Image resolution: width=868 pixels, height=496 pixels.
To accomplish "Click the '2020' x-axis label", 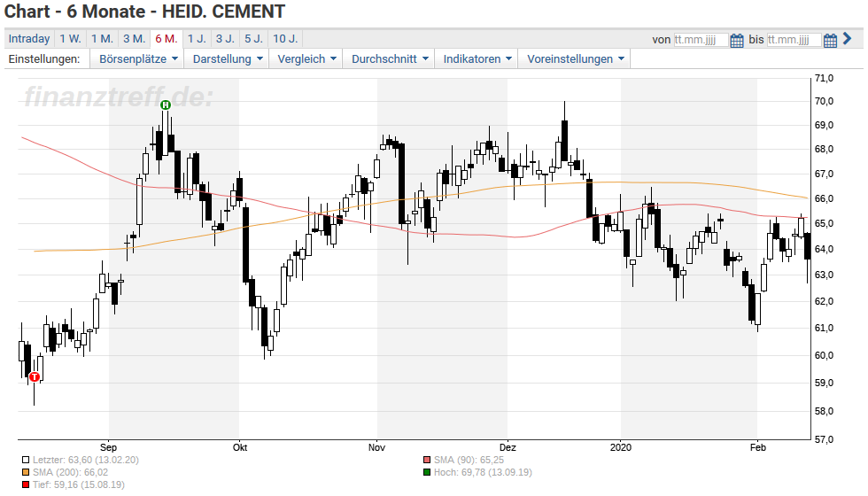I will (x=621, y=447).
